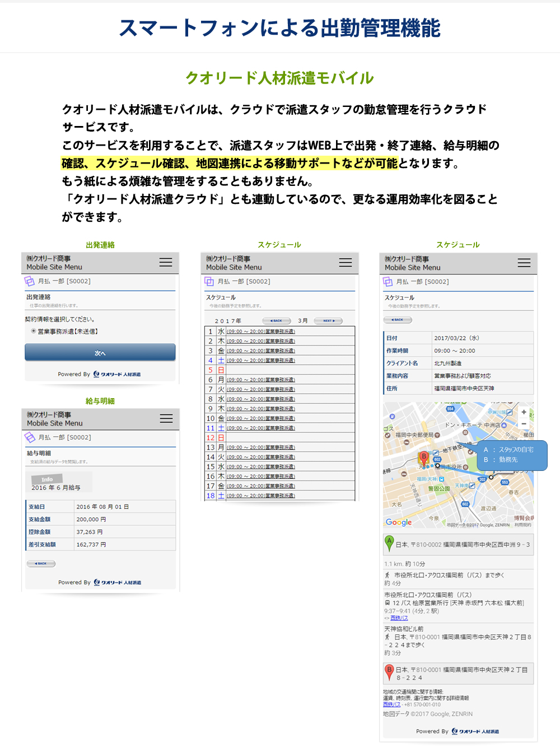Click the bus icon beside 12 バス route
This screenshot has width=560, height=756.
tap(387, 603)
